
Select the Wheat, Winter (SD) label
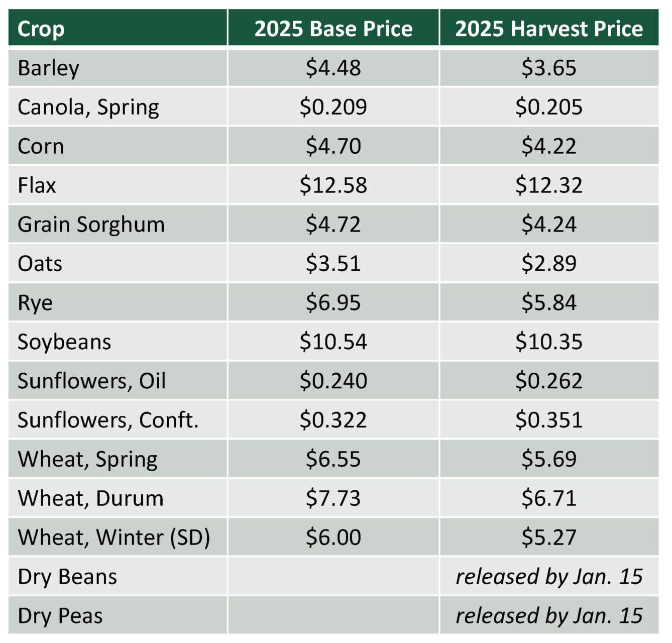tap(114, 538)
